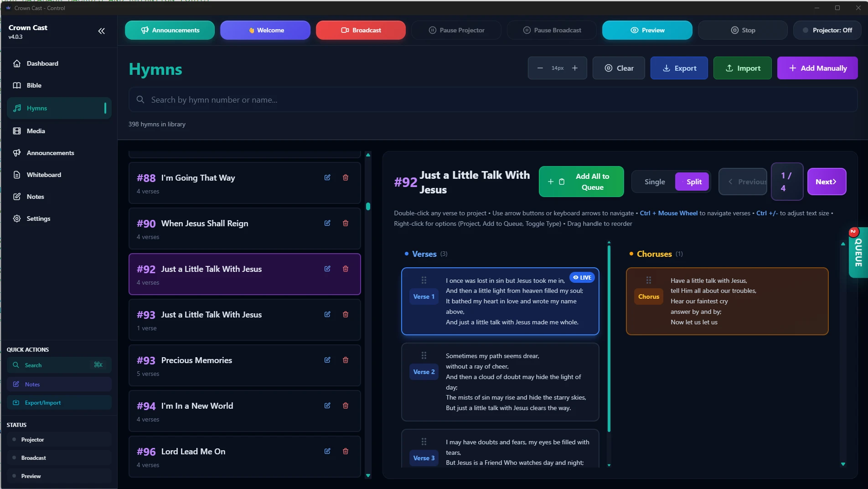The image size is (868, 489).
Task: Click drag handle on Verse 2
Action: 424,355
